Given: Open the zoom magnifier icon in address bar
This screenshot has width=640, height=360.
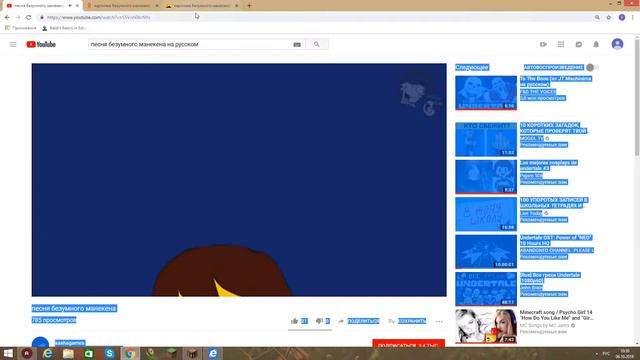Looking at the screenshot, I should point(597,18).
